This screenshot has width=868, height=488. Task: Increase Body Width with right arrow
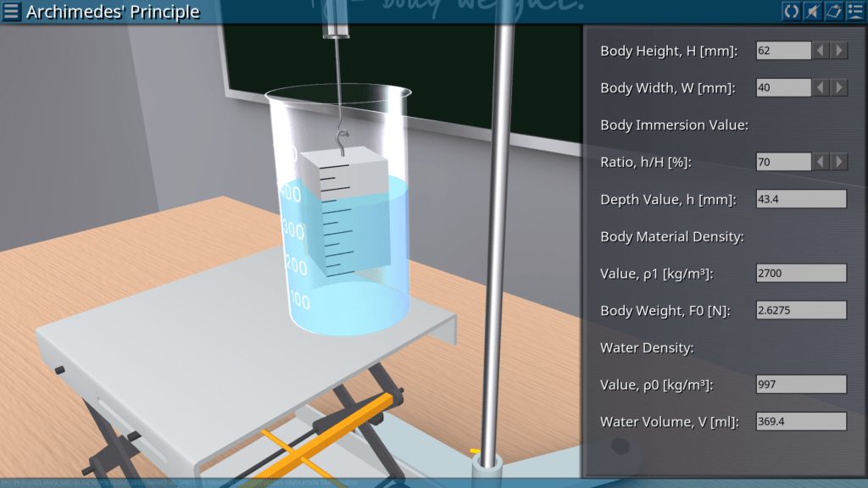pos(839,88)
